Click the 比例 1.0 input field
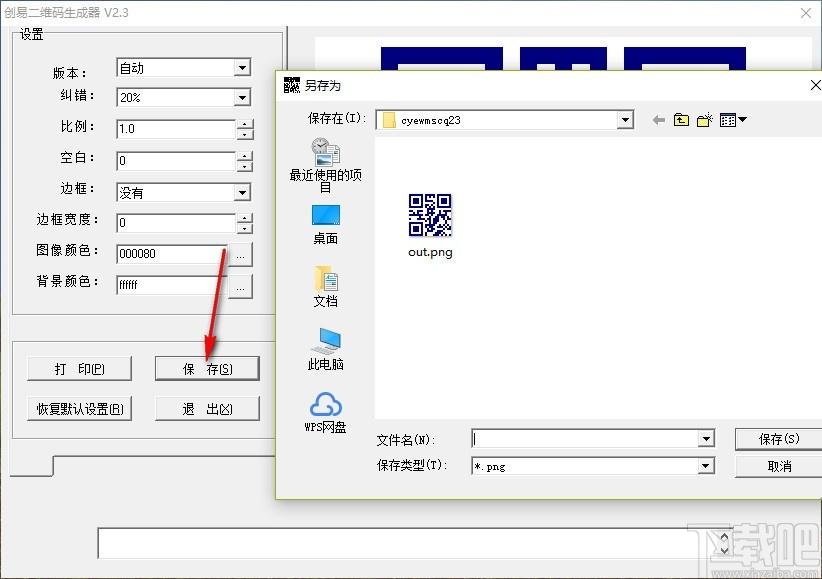The width and height of the screenshot is (822, 579). 176,129
